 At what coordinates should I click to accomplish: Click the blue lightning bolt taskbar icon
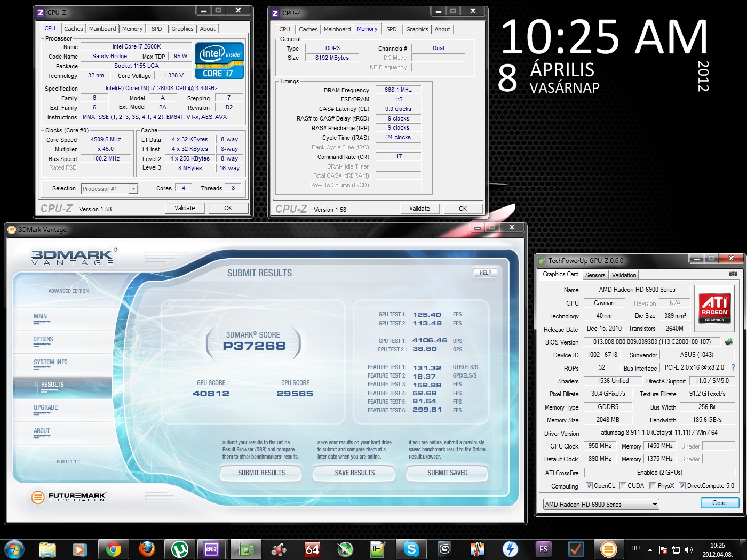[510, 549]
